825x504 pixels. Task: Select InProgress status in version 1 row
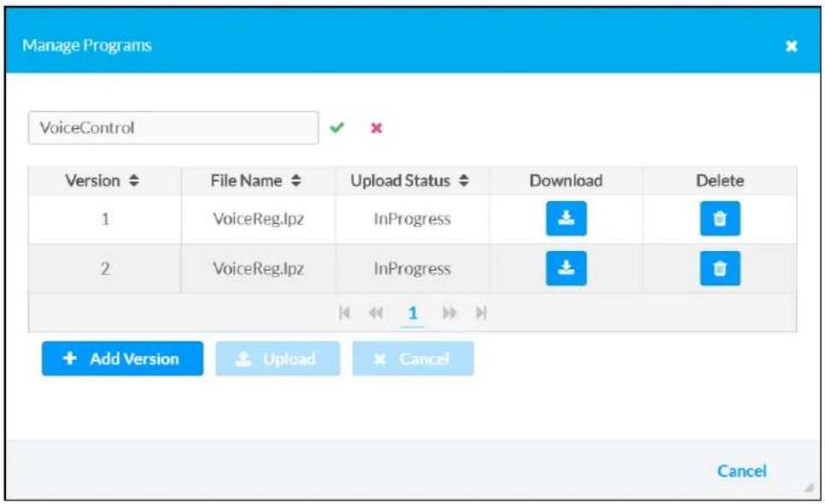pos(412,220)
